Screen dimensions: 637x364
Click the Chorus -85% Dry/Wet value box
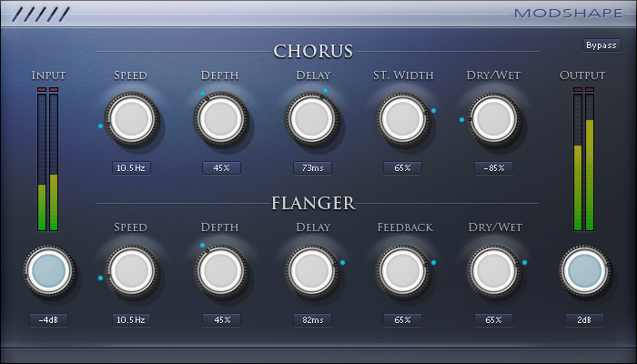coord(493,167)
